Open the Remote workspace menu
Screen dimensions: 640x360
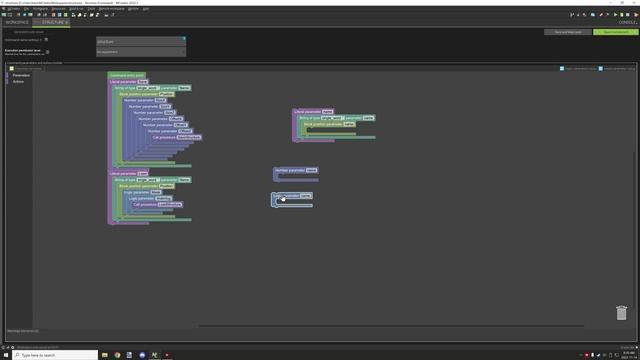111,9
